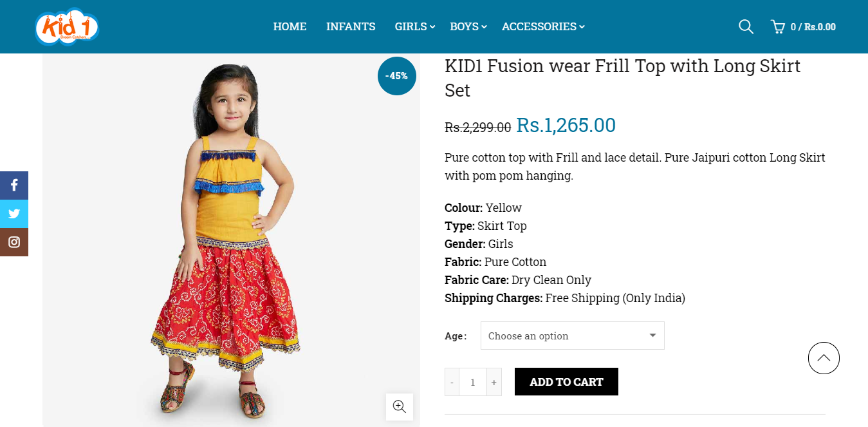This screenshot has height=427, width=868.
Task: Open Instagram from sidebar icon
Action: click(x=14, y=242)
